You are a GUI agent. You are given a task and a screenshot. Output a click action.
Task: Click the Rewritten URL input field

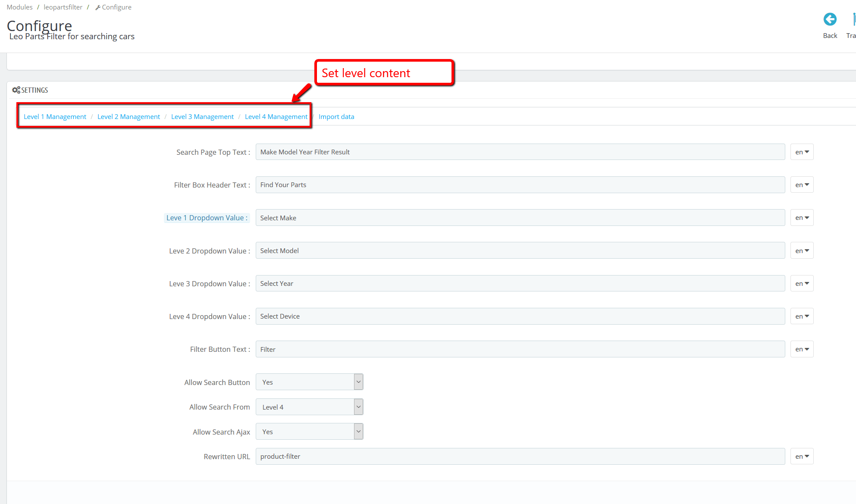tap(520, 457)
